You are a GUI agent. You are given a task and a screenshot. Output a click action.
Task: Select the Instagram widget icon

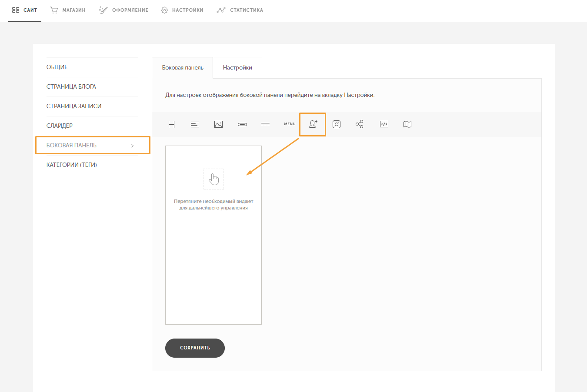(x=337, y=124)
